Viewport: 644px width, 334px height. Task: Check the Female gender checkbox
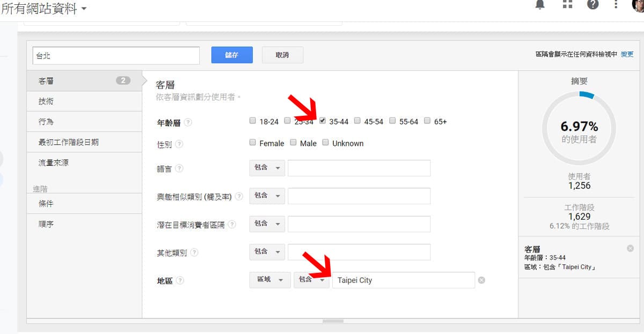[x=253, y=142]
